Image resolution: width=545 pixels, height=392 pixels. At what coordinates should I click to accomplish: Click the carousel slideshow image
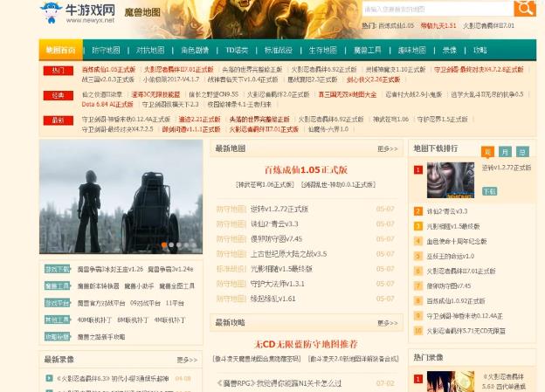tap(121, 196)
